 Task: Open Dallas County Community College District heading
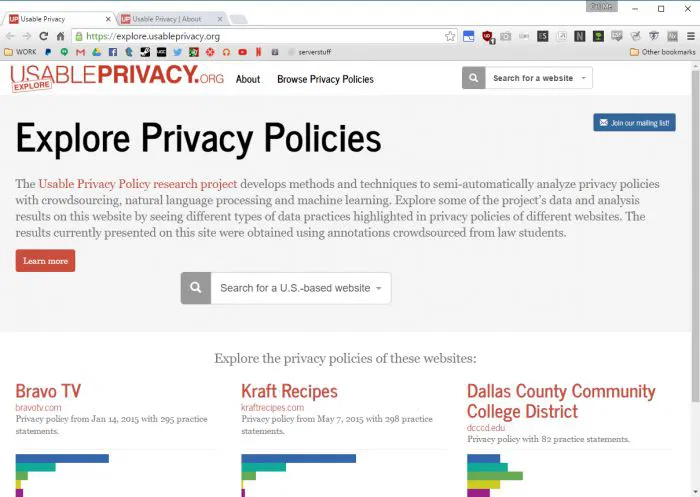[561, 401]
